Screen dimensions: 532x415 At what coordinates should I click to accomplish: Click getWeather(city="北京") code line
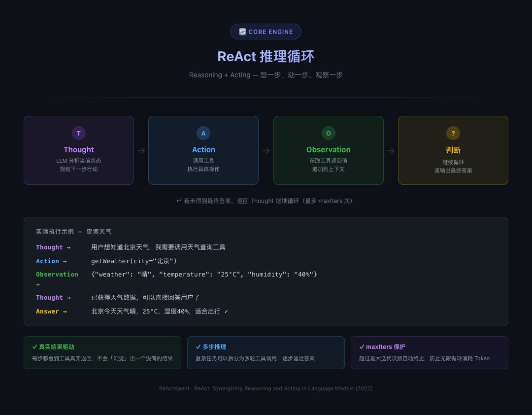(134, 261)
